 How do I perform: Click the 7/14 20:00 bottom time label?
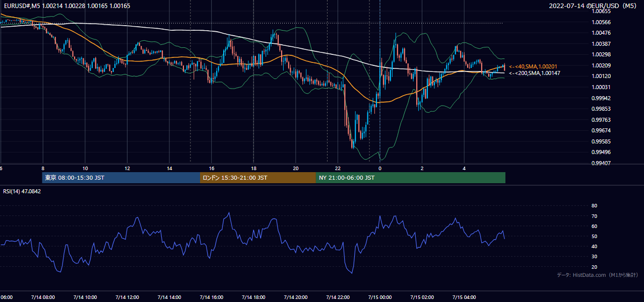tap(295, 297)
